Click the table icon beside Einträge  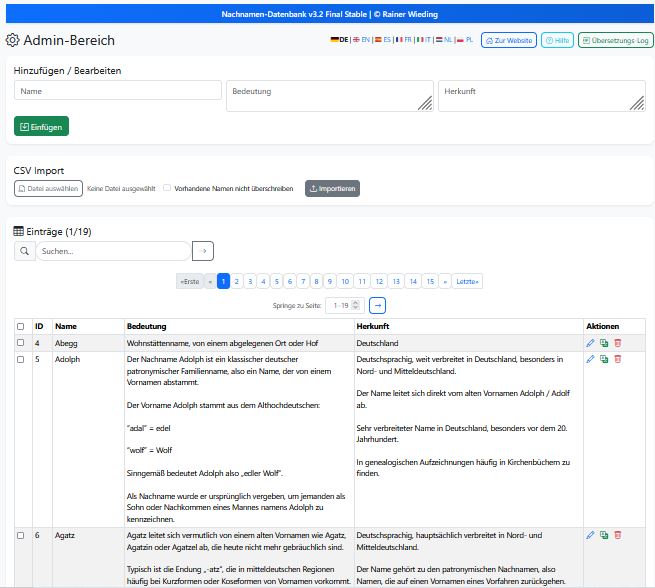click(18, 231)
